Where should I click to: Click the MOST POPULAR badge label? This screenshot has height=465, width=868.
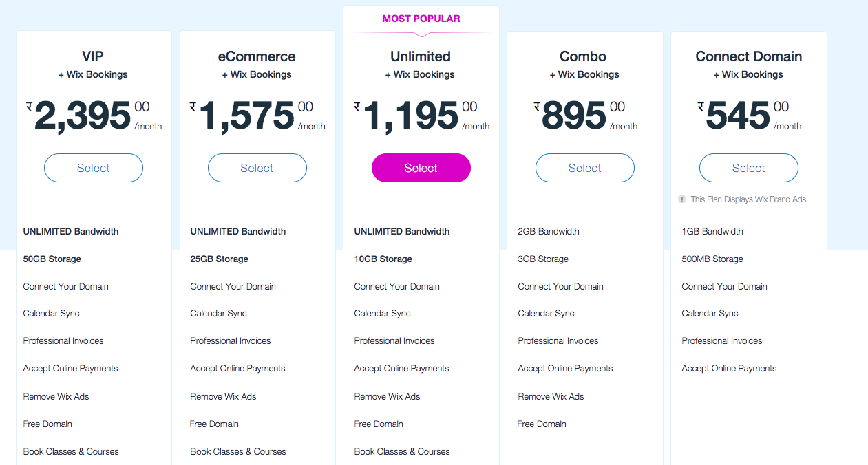coord(421,19)
